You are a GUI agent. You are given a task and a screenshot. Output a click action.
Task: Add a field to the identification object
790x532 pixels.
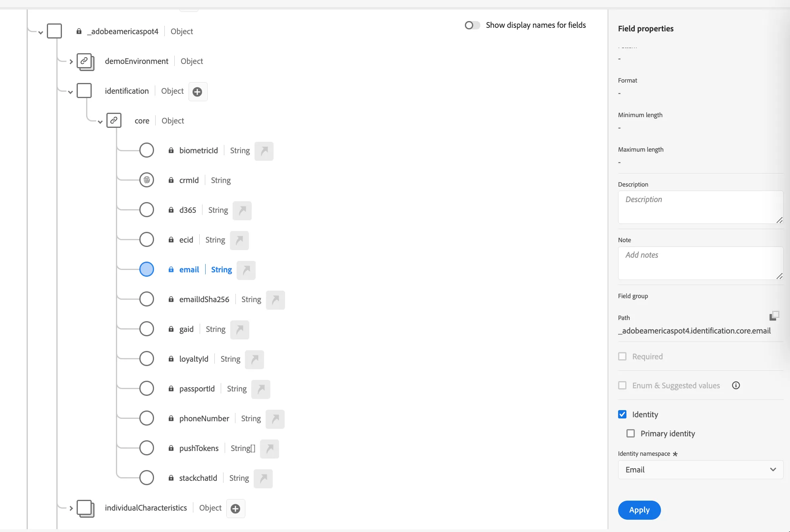point(198,92)
